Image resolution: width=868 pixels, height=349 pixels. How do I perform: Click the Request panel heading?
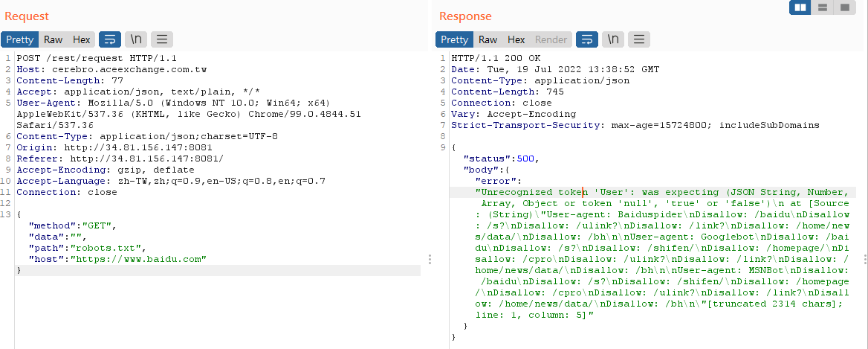pos(27,16)
